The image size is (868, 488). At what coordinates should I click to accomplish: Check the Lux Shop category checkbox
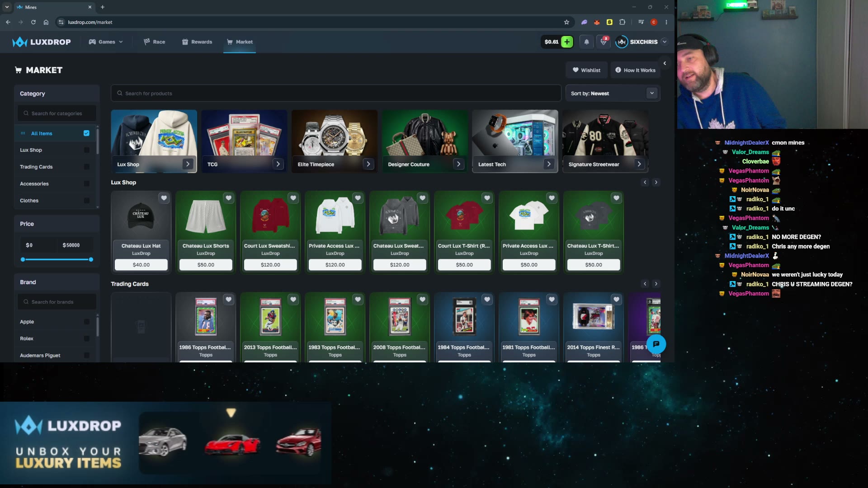click(86, 150)
